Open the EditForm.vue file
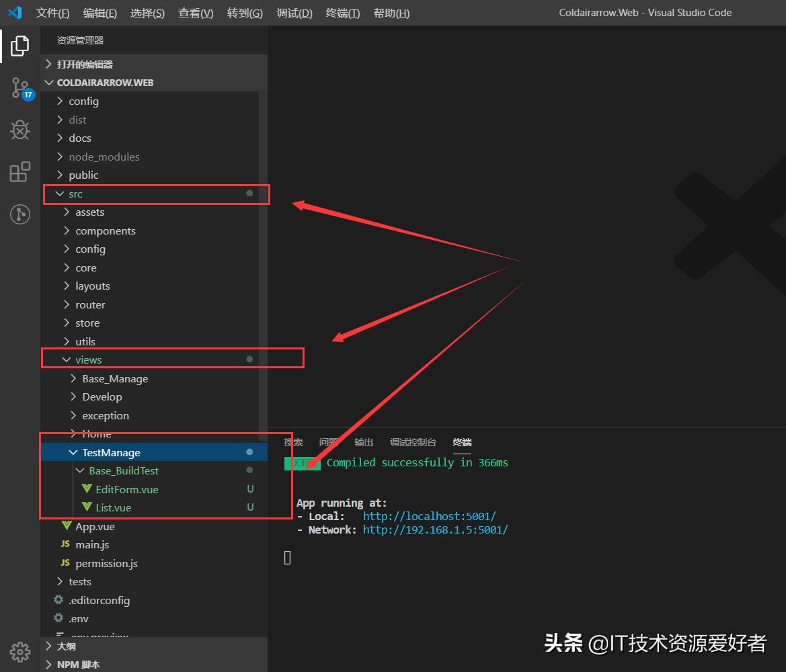This screenshot has height=672, width=786. 128,489
